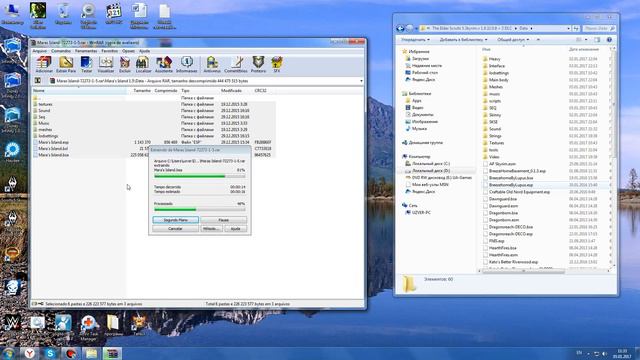Open the Comandos menu
This screenshot has width=640, height=360.
[61, 51]
